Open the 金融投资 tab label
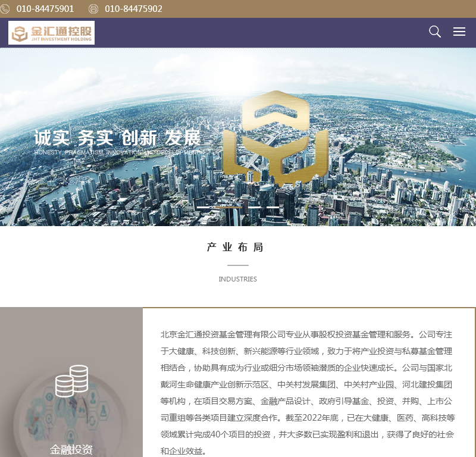Screen dimensions: 476x457 [x=71, y=449]
